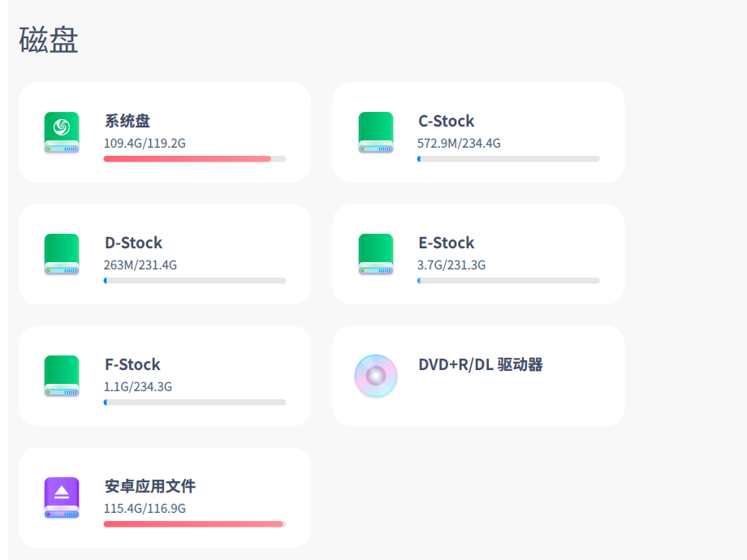The height and width of the screenshot is (560, 747).
Task: Click the C-Stock usage bar
Action: [x=508, y=159]
